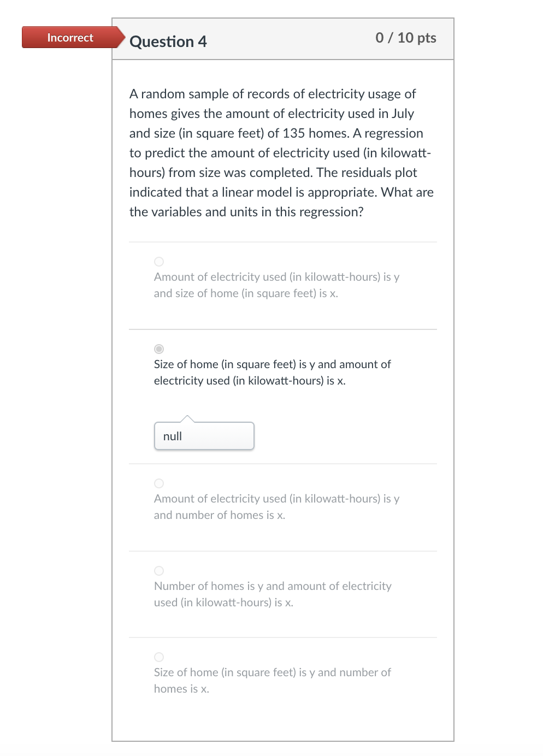Select radio for electricity y, number of homes x
The width and height of the screenshot is (543, 756).
click(159, 483)
